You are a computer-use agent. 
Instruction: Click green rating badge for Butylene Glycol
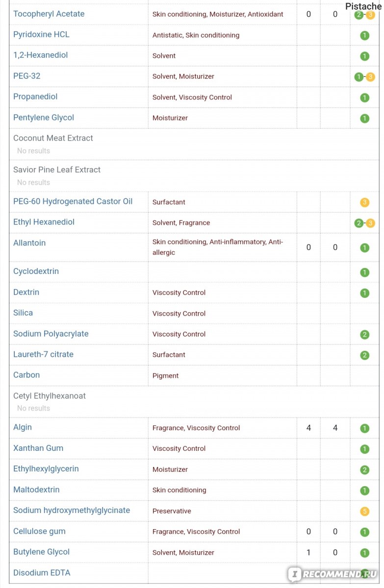(x=364, y=553)
